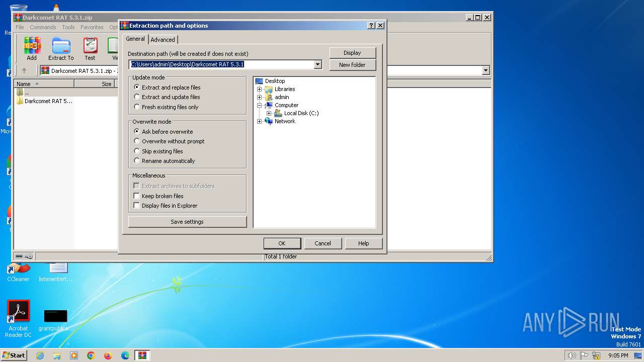Click the Help button in dialog
This screenshot has height=362, width=644.
(x=363, y=243)
